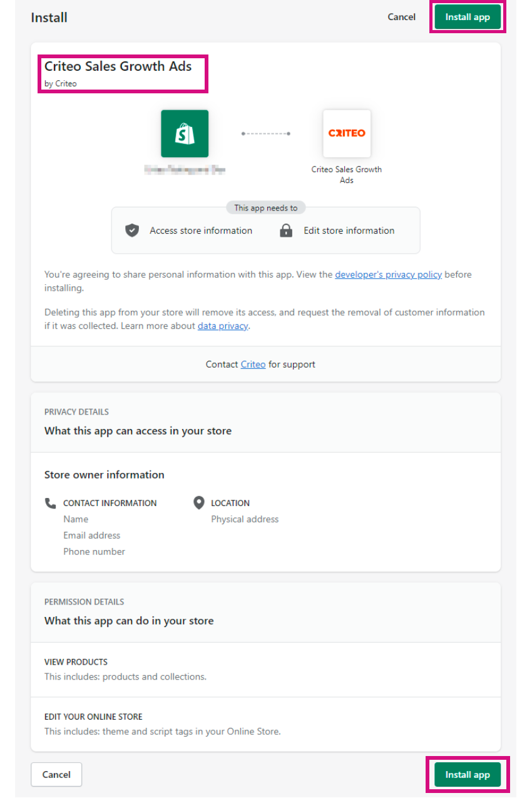532x798 pixels.
Task: Click 'What this app can access in your store'
Action: [x=138, y=431]
